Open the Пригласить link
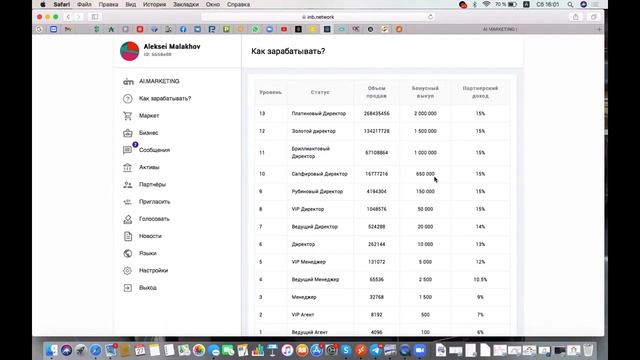Image resolution: width=640 pixels, height=360 pixels. click(x=154, y=202)
